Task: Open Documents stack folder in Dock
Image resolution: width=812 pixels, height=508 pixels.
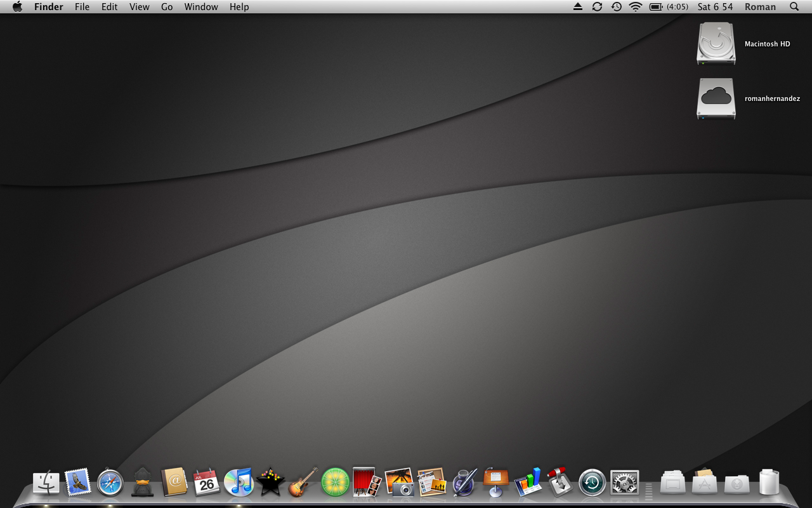Action: pos(673,484)
